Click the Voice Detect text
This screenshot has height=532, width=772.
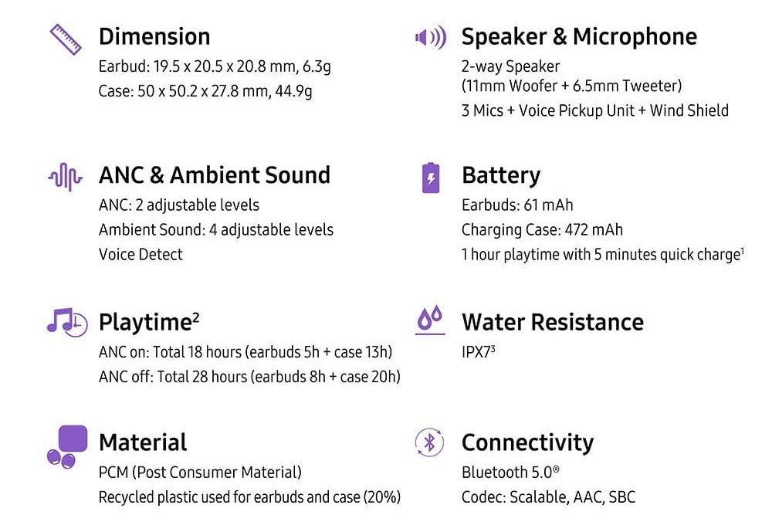click(141, 254)
